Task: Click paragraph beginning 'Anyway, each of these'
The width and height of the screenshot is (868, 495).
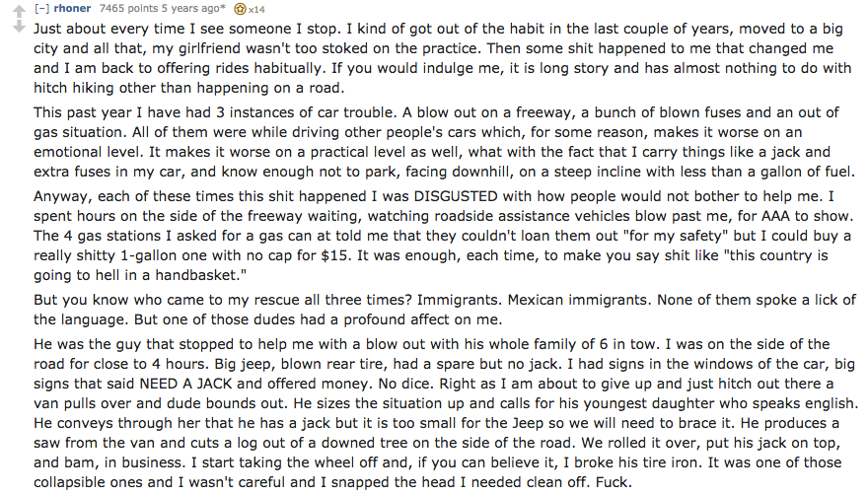Action: point(442,236)
